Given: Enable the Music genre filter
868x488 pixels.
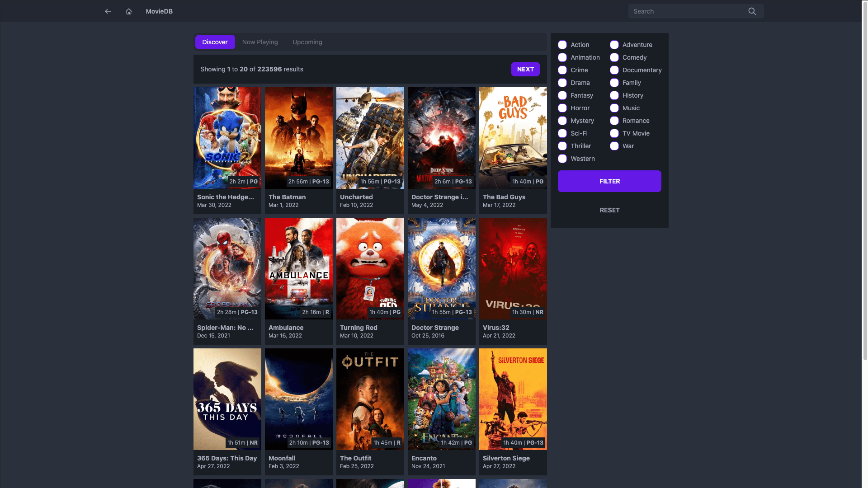Looking at the screenshot, I should coord(614,108).
